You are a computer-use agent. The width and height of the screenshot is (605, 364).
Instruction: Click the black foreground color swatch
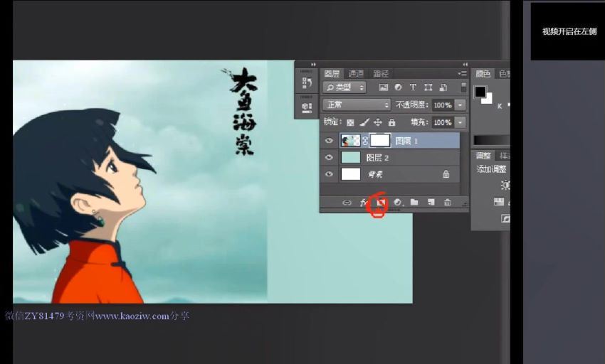pos(480,92)
